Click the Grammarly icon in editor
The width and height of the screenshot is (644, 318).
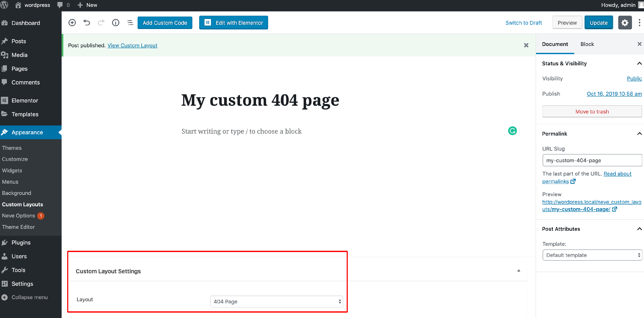point(512,131)
